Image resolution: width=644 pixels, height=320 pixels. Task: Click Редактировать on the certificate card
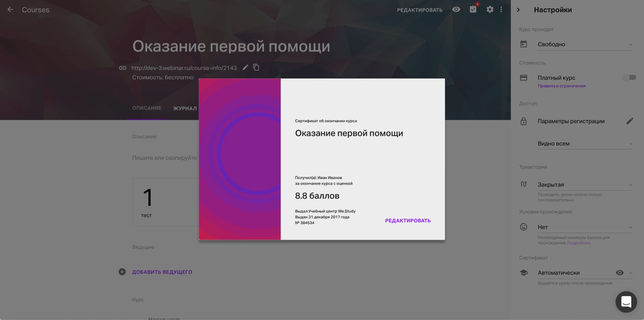tap(408, 220)
